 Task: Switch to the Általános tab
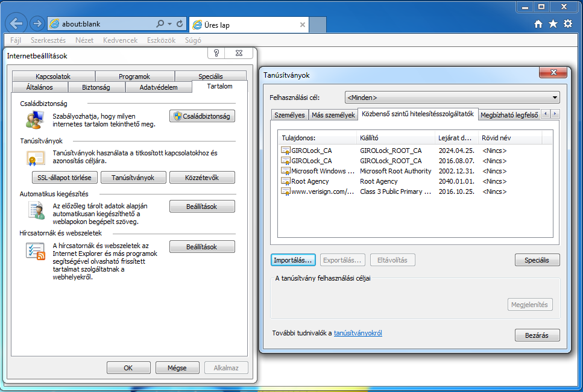(x=39, y=87)
